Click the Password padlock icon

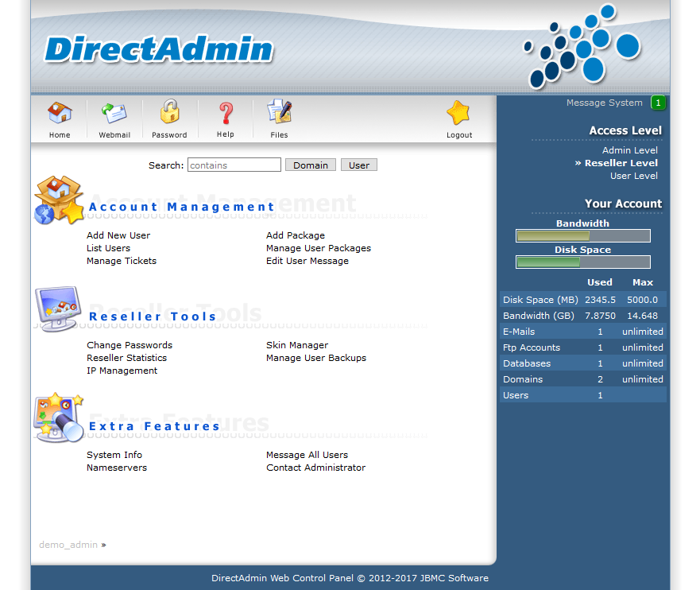(170, 111)
